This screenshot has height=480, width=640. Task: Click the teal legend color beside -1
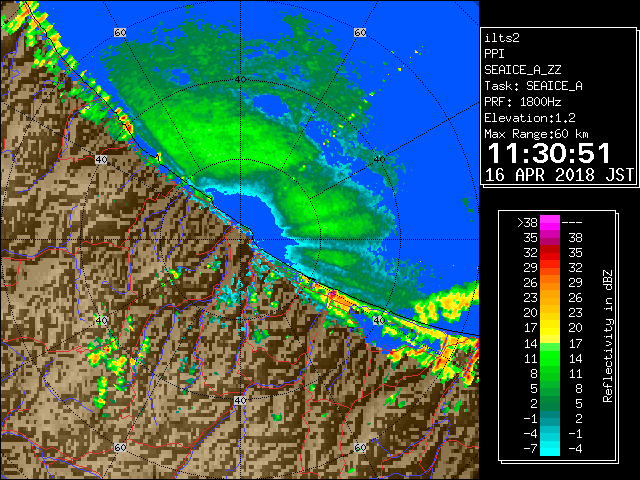point(550,418)
